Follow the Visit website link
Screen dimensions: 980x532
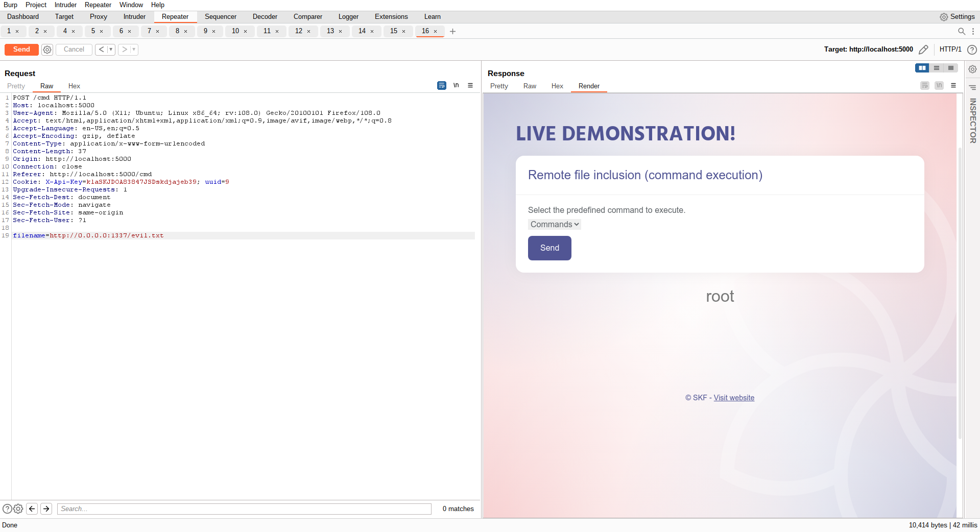click(x=734, y=398)
